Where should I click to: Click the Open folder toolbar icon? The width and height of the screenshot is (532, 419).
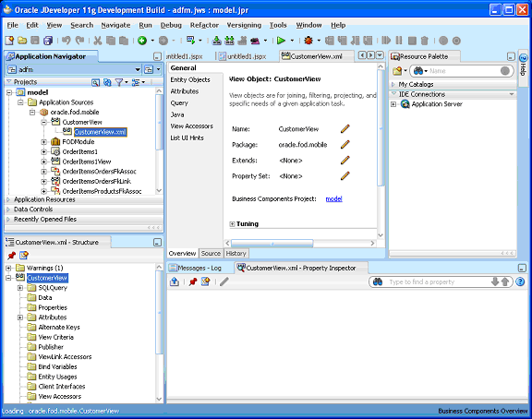[x=22, y=41]
